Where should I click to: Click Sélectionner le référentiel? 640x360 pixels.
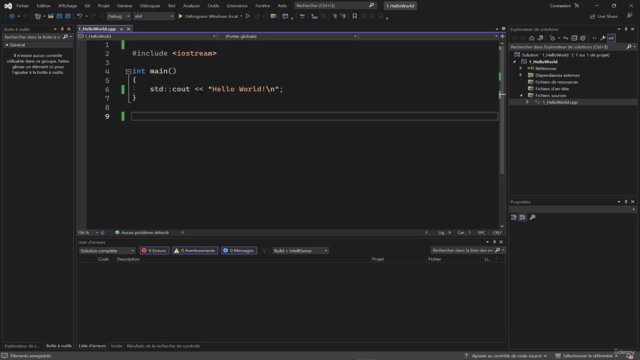click(587, 356)
